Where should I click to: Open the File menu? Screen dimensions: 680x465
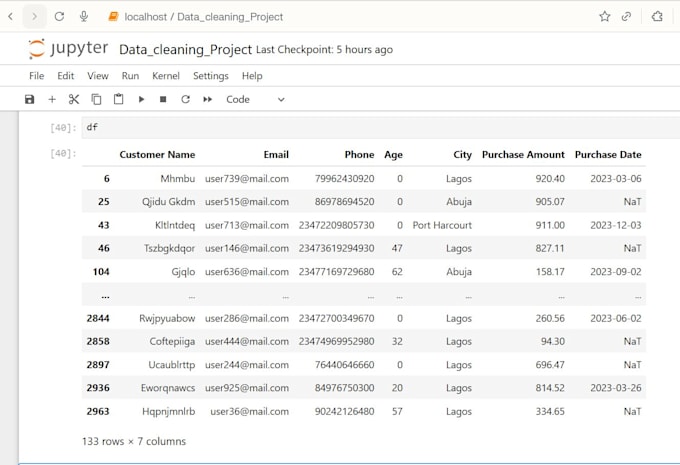coord(36,76)
